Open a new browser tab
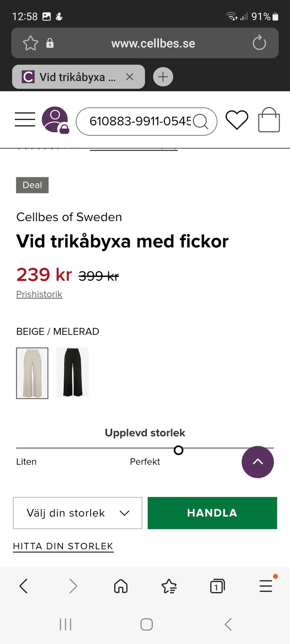The width and height of the screenshot is (290, 644). [x=163, y=77]
